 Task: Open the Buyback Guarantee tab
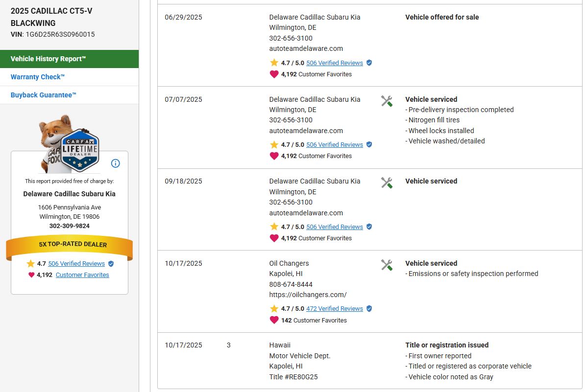point(44,95)
